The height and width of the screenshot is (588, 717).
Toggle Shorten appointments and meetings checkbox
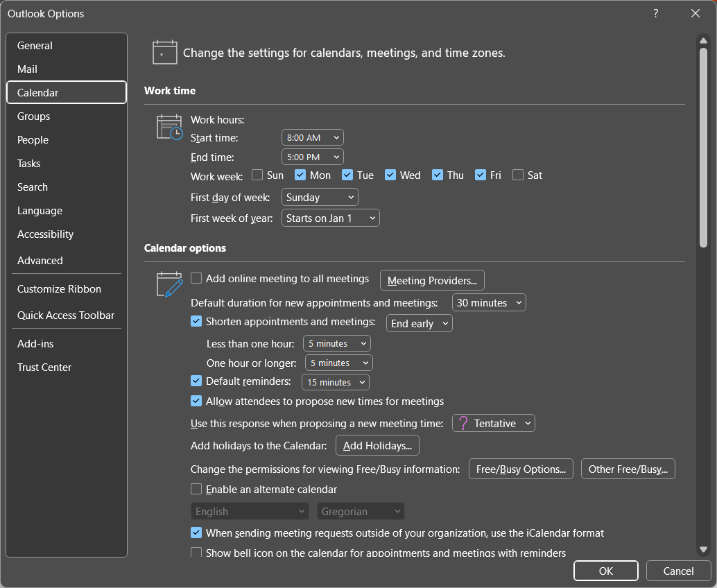pos(196,321)
